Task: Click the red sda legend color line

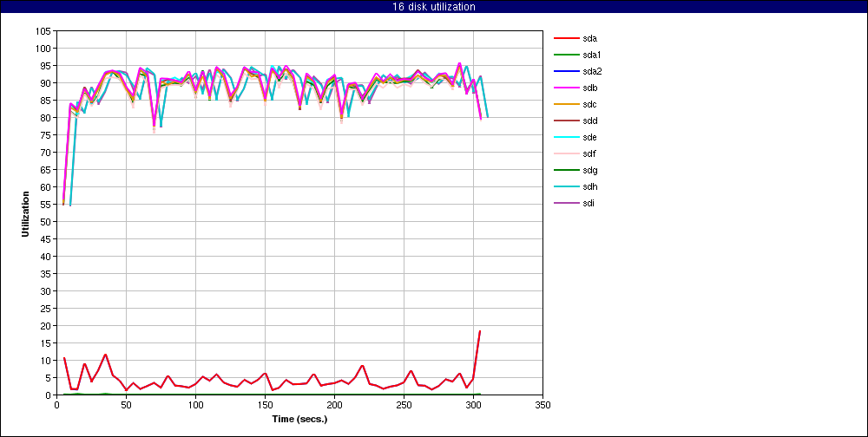Action: pos(566,38)
